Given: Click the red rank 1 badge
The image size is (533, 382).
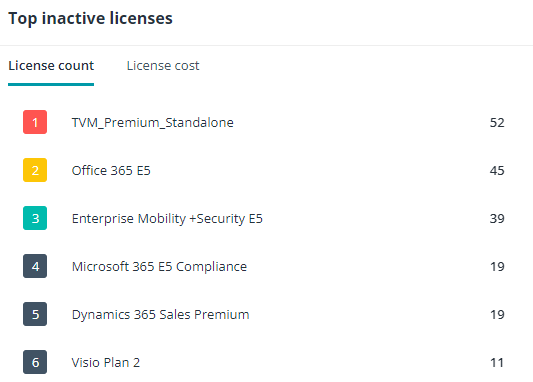Looking at the screenshot, I should 35,122.
